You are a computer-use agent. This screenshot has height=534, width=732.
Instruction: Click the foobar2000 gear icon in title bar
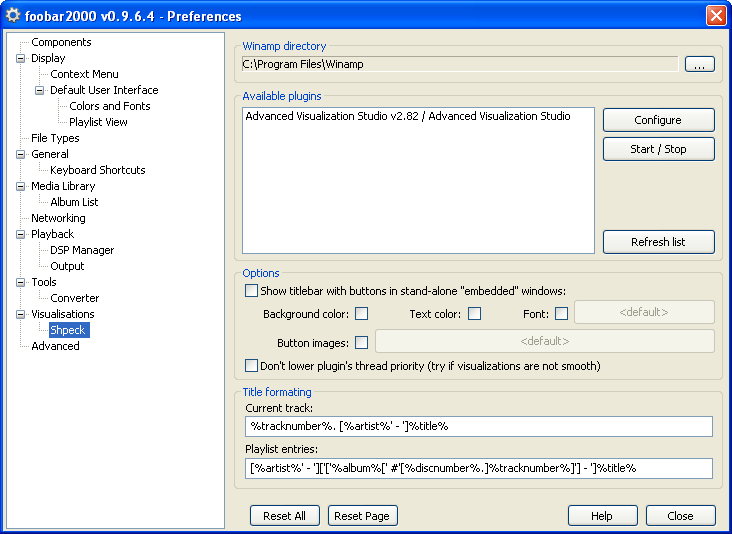point(13,15)
